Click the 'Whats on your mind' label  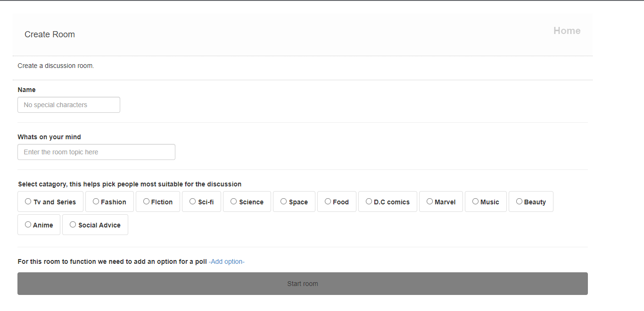49,137
